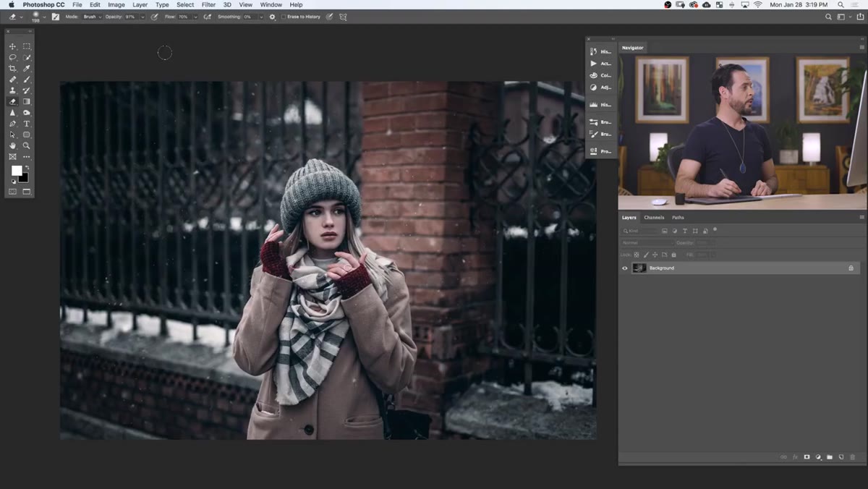Select the Brush tool in toolbox

click(x=27, y=80)
